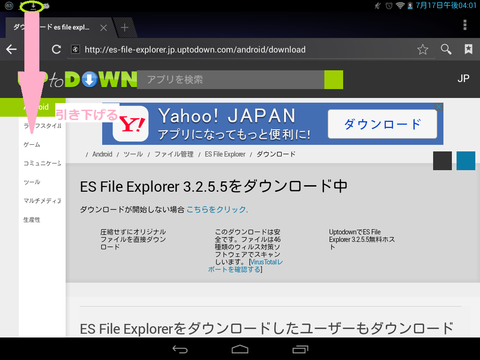Open the browser overflow menu (three dots)
This screenshot has width=480, height=360.
(x=465, y=25)
